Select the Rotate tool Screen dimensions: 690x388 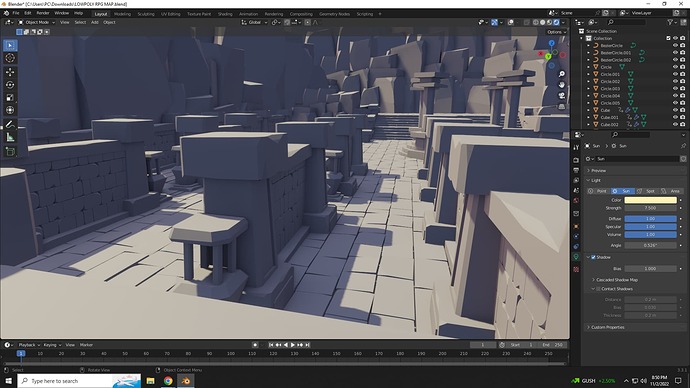pyautogui.click(x=10, y=84)
